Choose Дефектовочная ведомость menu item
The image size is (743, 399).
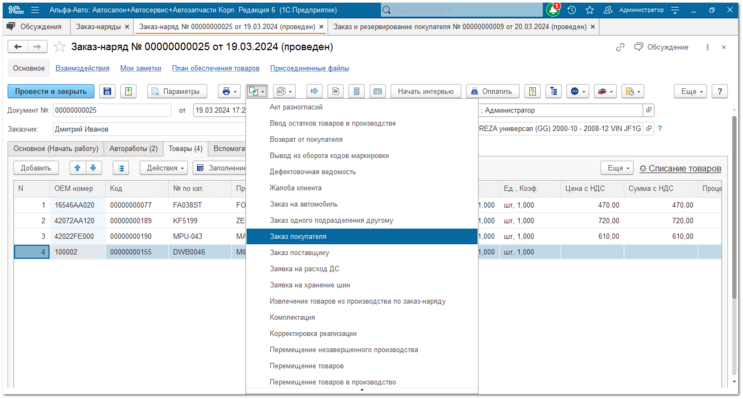click(362, 172)
